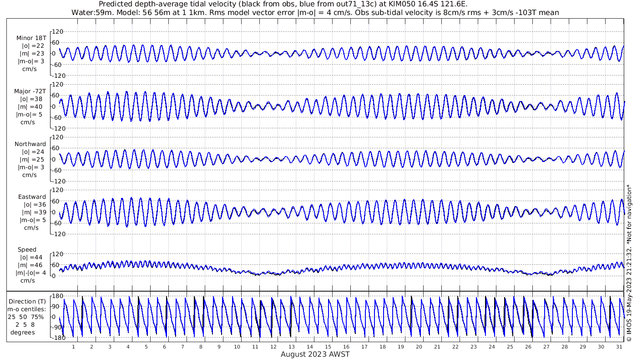The width and height of the screenshot is (637, 364).
Task: Click "|m| =23" in the Minor panel
Action: point(33,54)
